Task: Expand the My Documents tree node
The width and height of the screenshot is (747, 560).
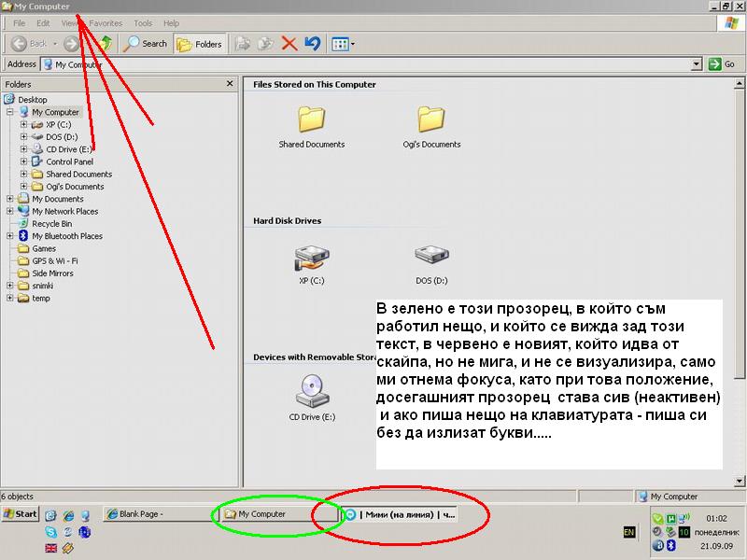Action: 10,199
